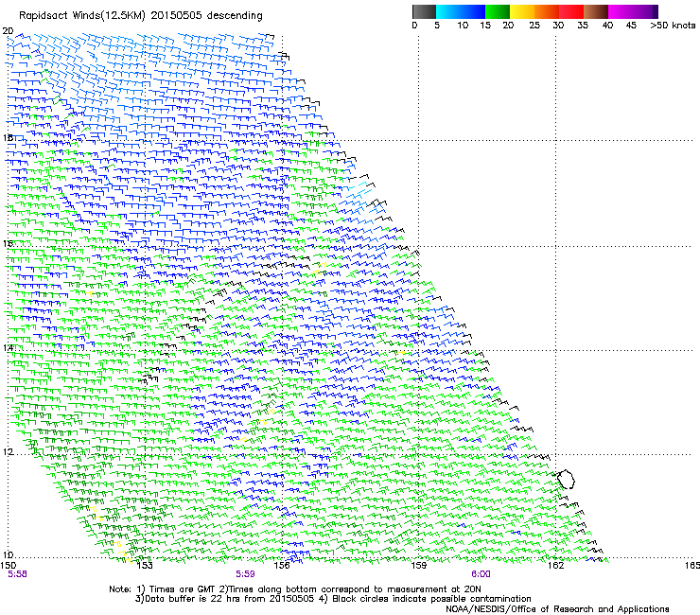This screenshot has width=700, height=615.
Task: Click the cyan 5-10 knots legend color
Action: point(448,11)
